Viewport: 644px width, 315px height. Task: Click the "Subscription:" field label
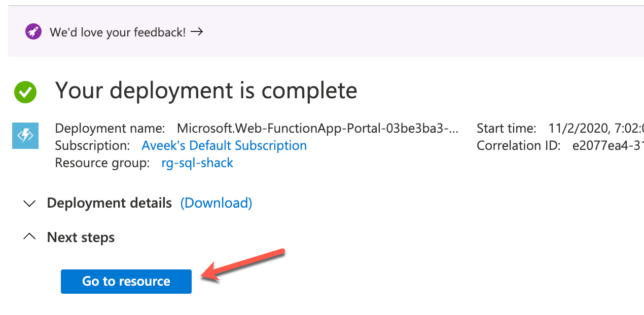[92, 146]
